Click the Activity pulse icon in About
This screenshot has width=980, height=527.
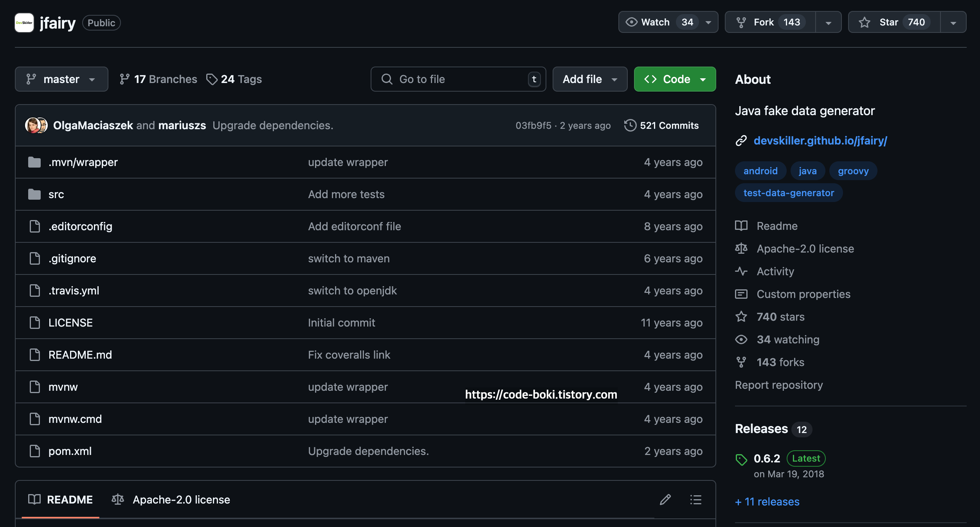click(741, 271)
